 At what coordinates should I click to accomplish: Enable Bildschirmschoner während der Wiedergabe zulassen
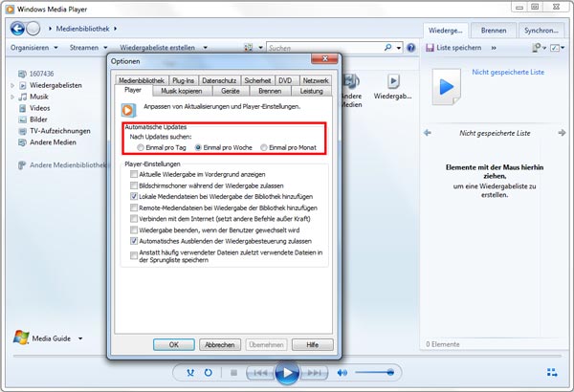pyautogui.click(x=134, y=185)
